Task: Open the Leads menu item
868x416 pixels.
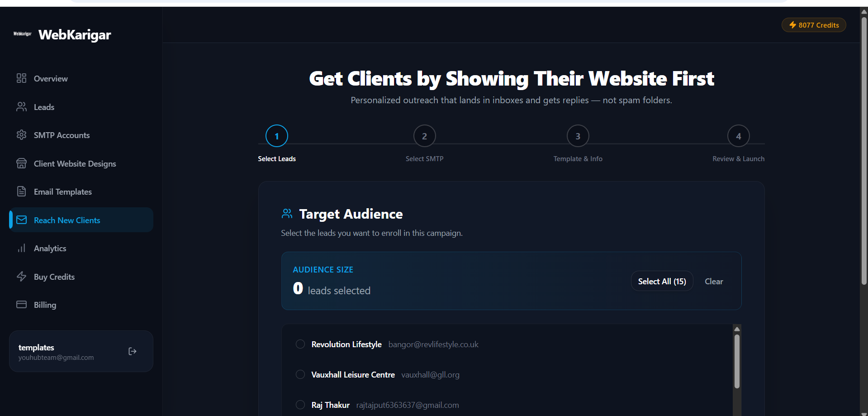Action: pyautogui.click(x=81, y=107)
